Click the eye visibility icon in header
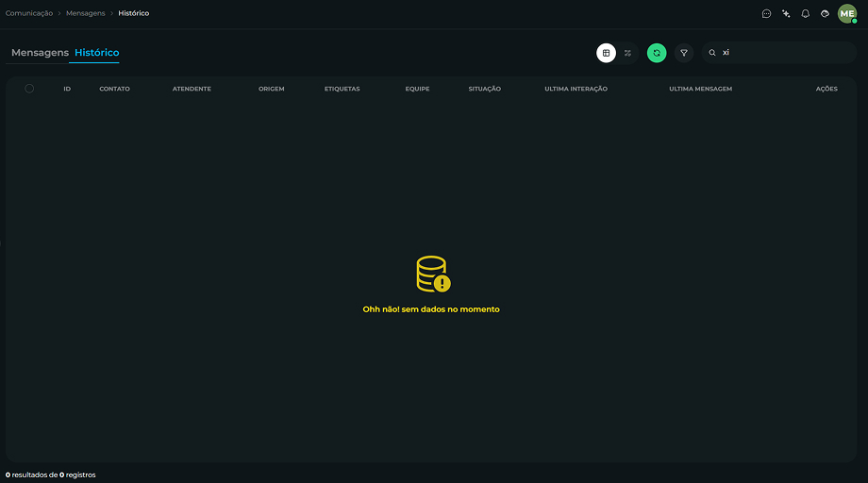The image size is (868, 483). [825, 14]
